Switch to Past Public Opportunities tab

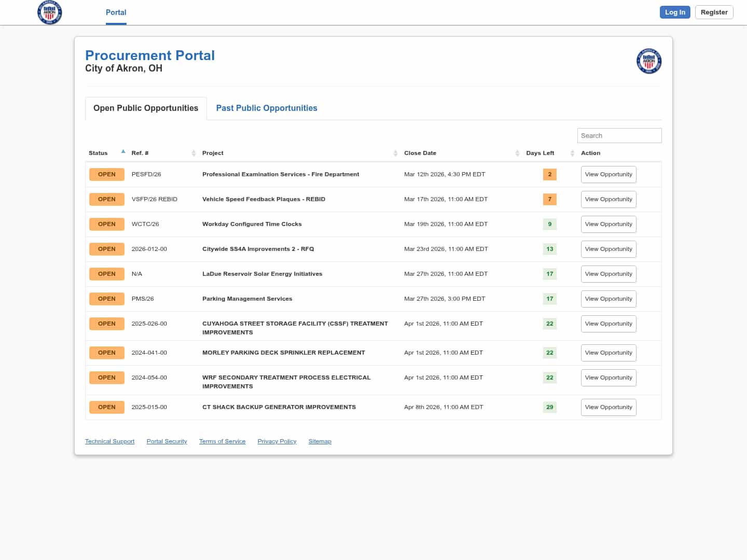(266, 108)
